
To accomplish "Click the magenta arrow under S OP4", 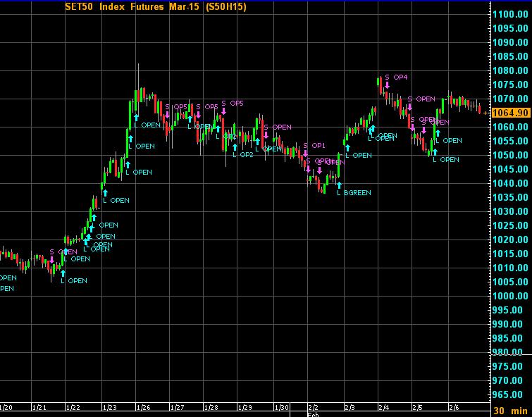I will (387, 85).
